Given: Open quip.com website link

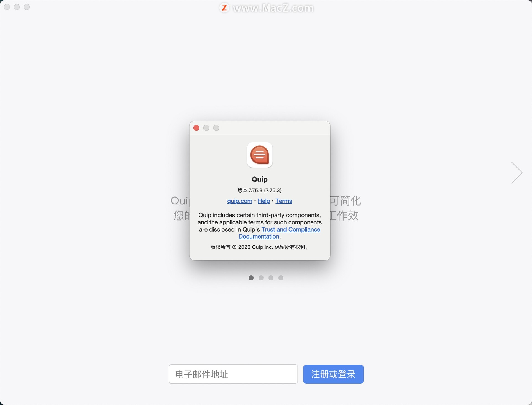Looking at the screenshot, I should (239, 201).
